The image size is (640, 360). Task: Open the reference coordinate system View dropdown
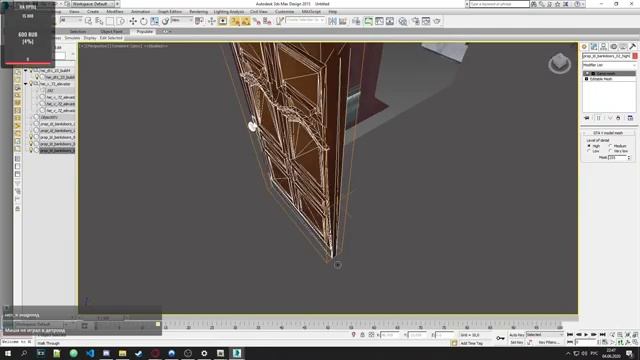182,20
